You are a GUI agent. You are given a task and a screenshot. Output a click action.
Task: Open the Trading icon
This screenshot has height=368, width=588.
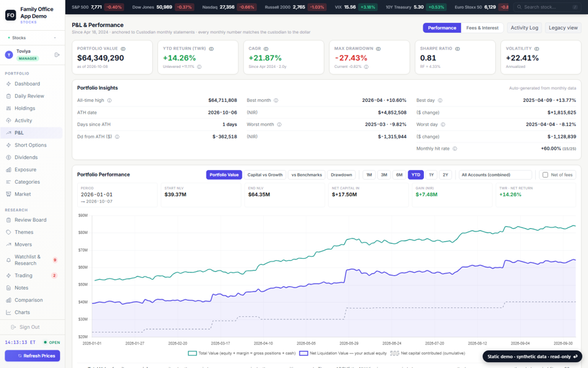pos(8,275)
